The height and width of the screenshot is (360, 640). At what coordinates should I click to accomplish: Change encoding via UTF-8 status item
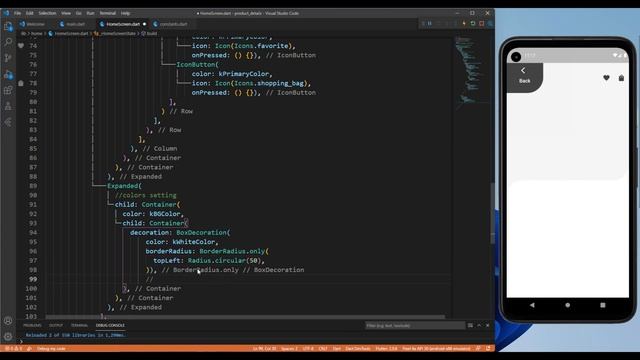(308, 349)
